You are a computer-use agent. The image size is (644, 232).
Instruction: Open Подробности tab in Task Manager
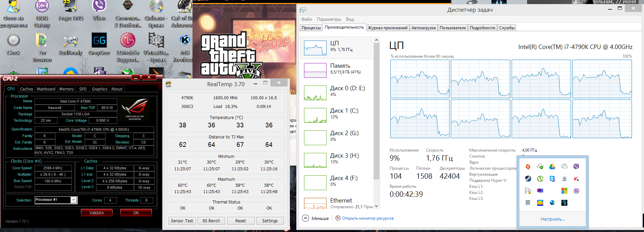pos(482,28)
